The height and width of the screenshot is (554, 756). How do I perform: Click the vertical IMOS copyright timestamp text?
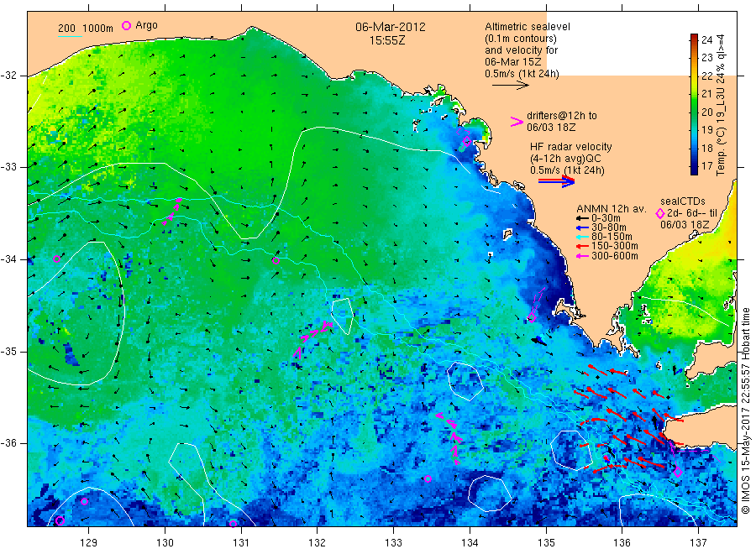point(746,410)
